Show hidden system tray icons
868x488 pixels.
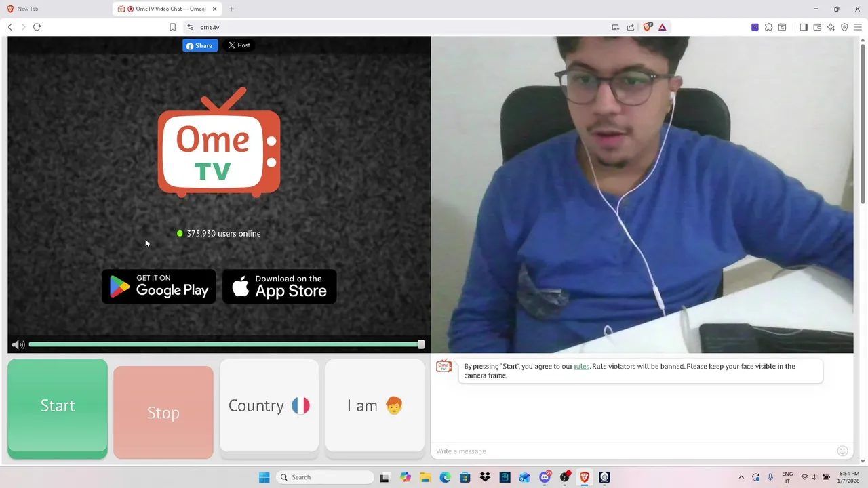[741, 477]
